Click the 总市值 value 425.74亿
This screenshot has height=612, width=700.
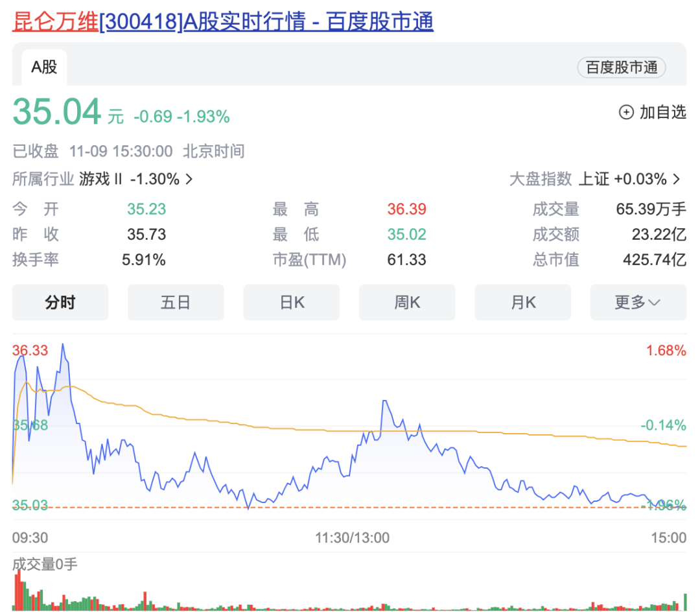[655, 260]
